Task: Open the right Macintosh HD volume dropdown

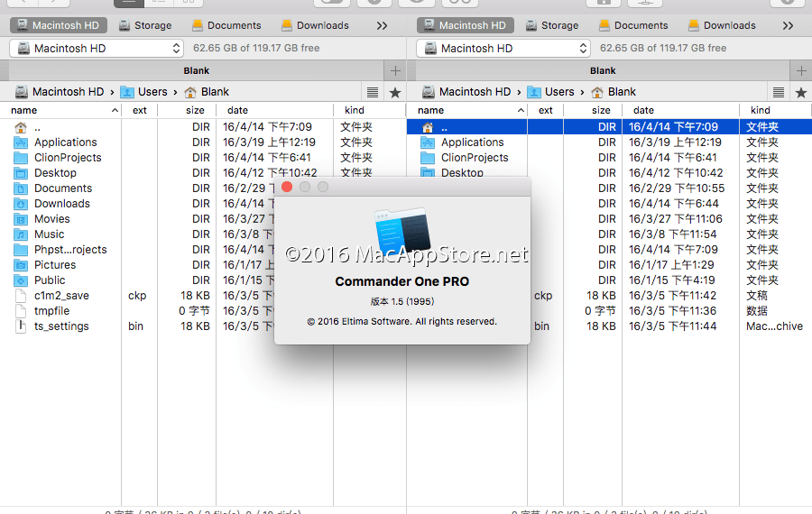Action: pyautogui.click(x=503, y=48)
